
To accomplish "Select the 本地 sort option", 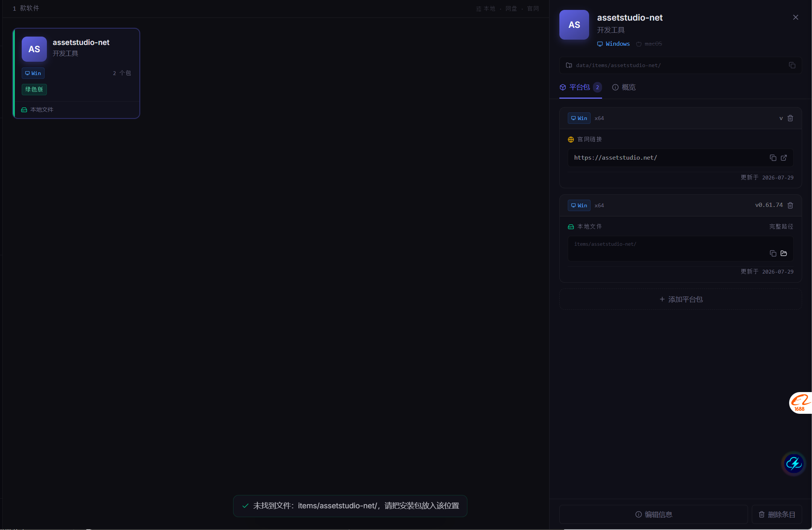I will coord(489,8).
